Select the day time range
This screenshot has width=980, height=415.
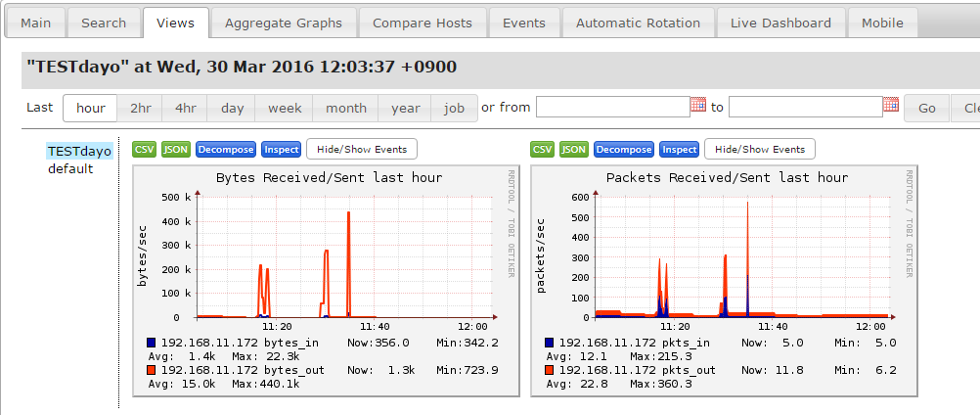232,108
